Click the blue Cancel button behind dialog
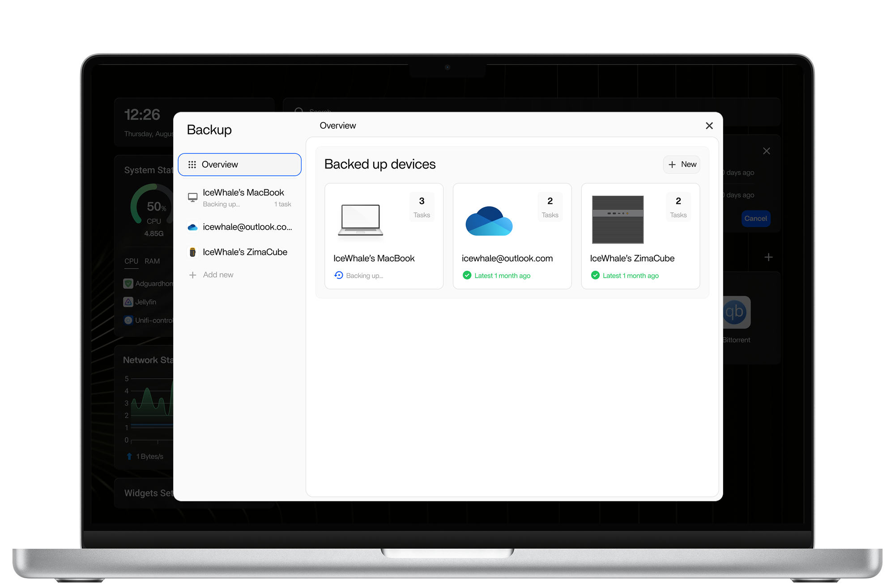Image resolution: width=895 pixels, height=588 pixels. 755,219
